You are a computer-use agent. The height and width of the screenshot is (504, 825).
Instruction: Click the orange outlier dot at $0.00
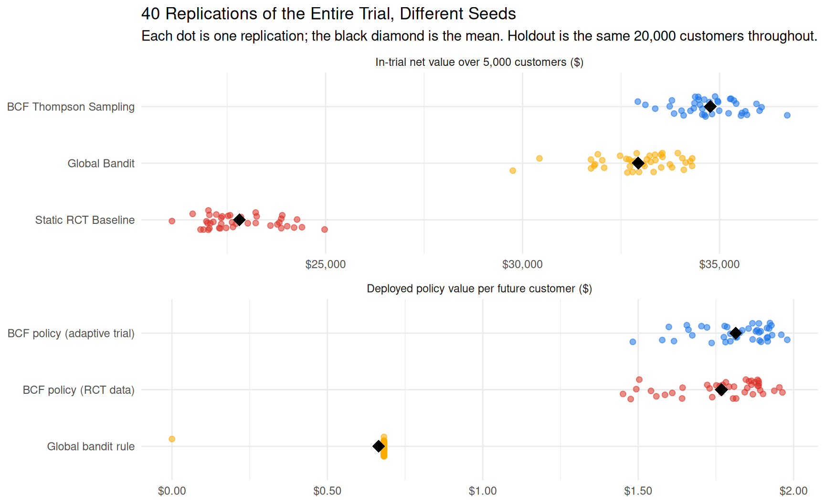172,439
